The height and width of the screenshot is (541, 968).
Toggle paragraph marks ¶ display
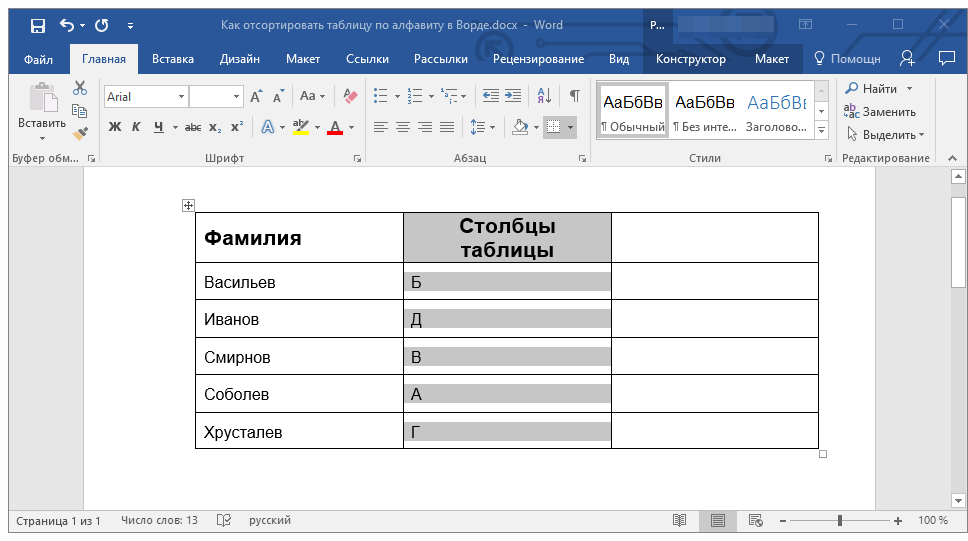click(x=575, y=96)
